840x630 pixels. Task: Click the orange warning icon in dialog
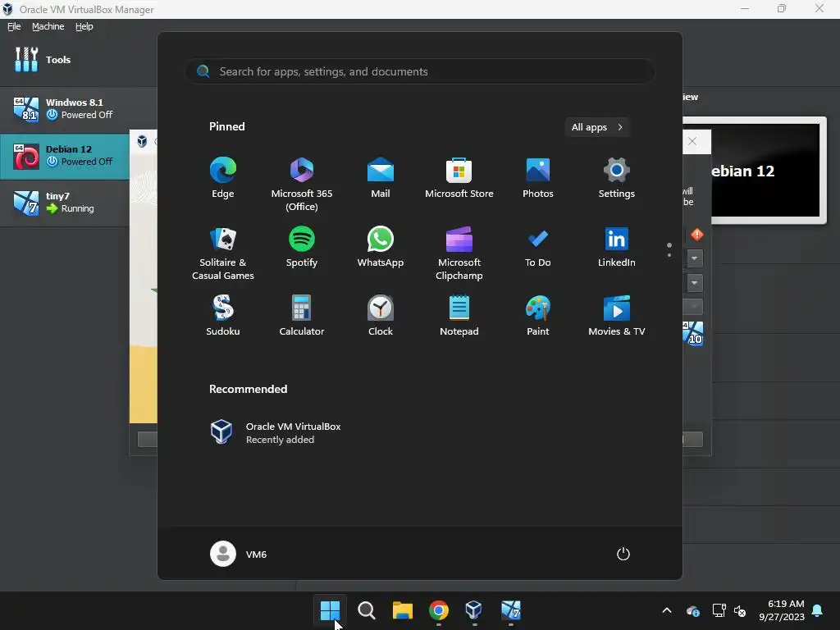tap(697, 235)
